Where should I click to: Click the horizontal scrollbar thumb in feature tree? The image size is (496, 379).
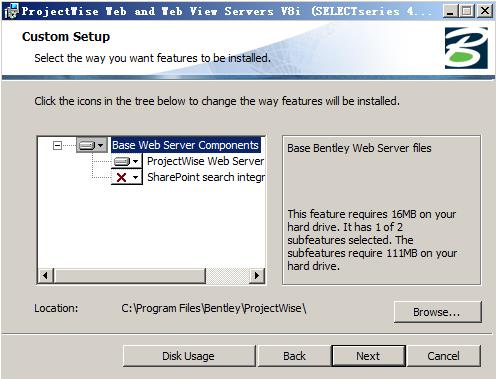[x=130, y=276]
